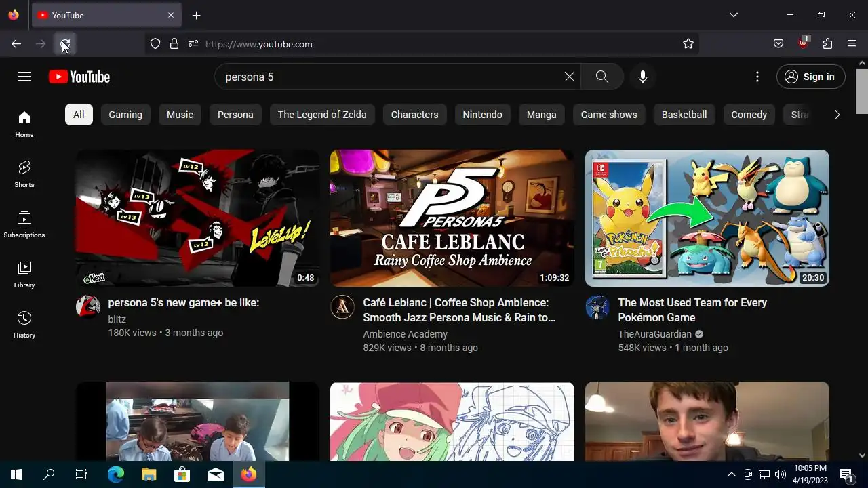This screenshot has height=488, width=868.
Task: Show site info via padlock icon
Action: click(174, 44)
